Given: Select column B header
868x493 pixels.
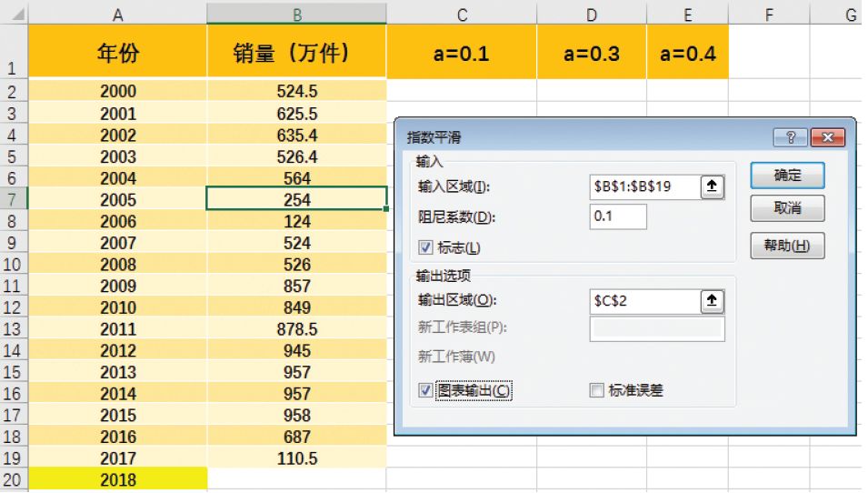Looking at the screenshot, I should point(296,15).
